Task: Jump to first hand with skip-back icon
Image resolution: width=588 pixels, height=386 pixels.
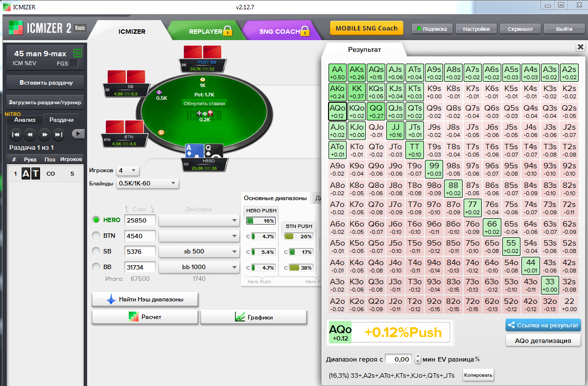Action: pos(16,134)
